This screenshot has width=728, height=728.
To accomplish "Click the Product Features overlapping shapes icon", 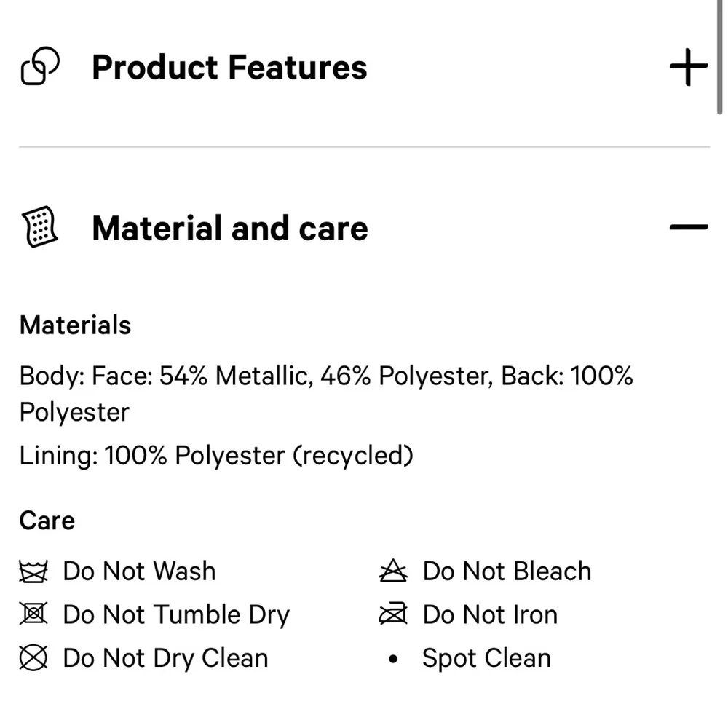I will [40, 67].
